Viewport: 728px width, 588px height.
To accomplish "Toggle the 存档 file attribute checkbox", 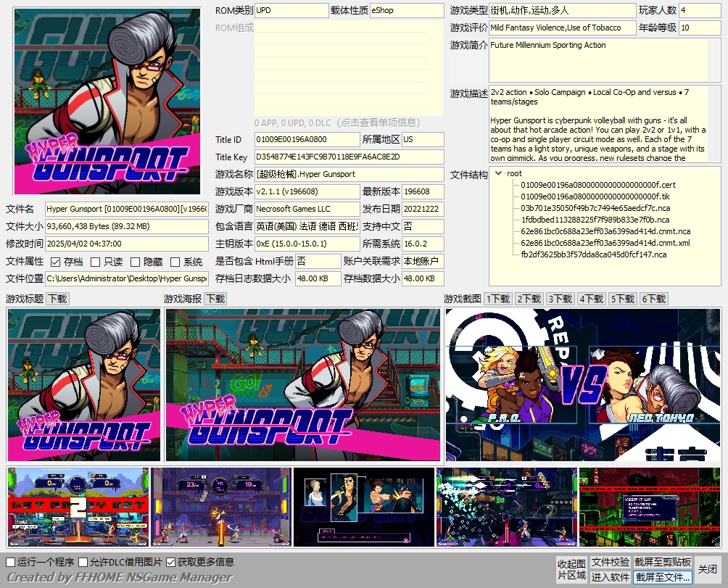I will click(56, 262).
